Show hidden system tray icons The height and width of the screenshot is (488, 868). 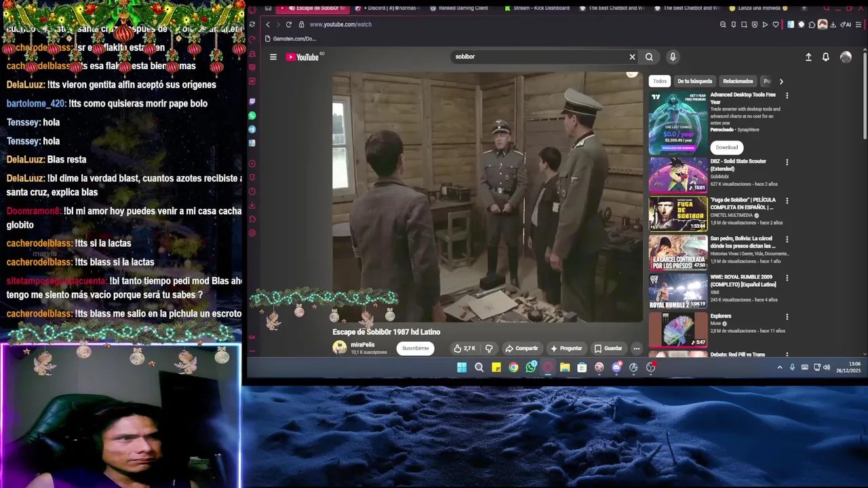tap(780, 367)
